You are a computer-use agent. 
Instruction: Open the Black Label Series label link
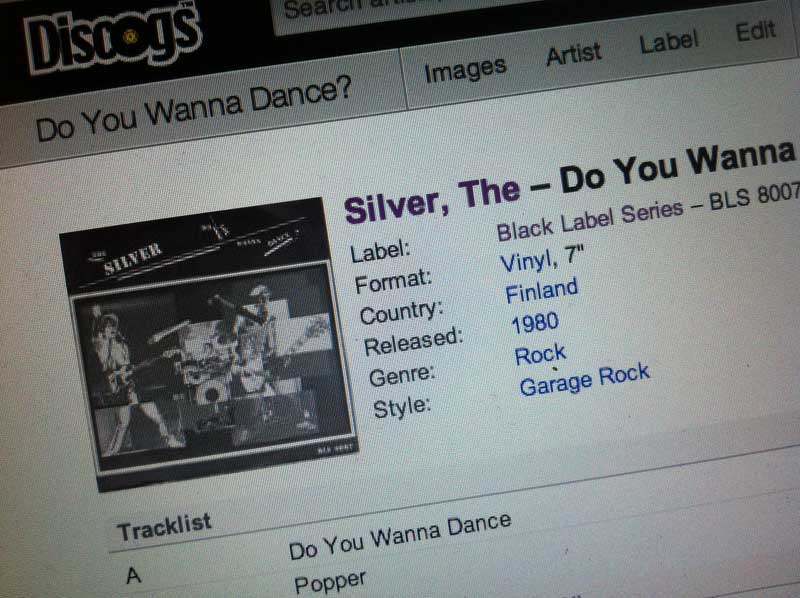click(x=590, y=220)
